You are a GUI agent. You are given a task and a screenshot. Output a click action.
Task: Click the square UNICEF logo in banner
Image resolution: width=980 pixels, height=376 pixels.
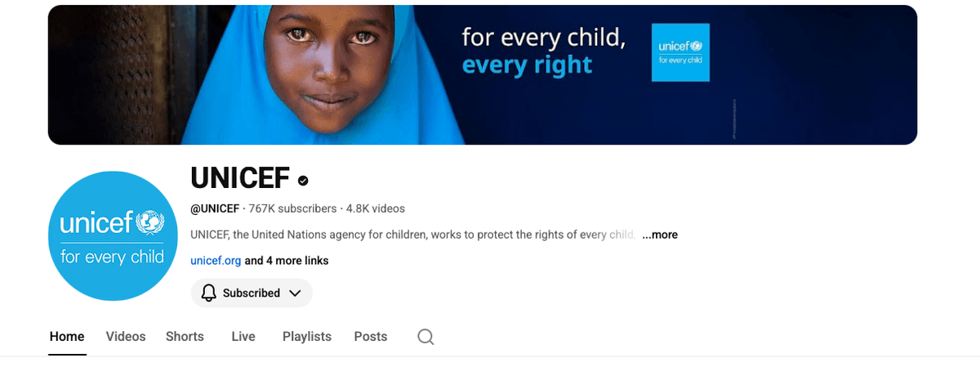point(680,52)
